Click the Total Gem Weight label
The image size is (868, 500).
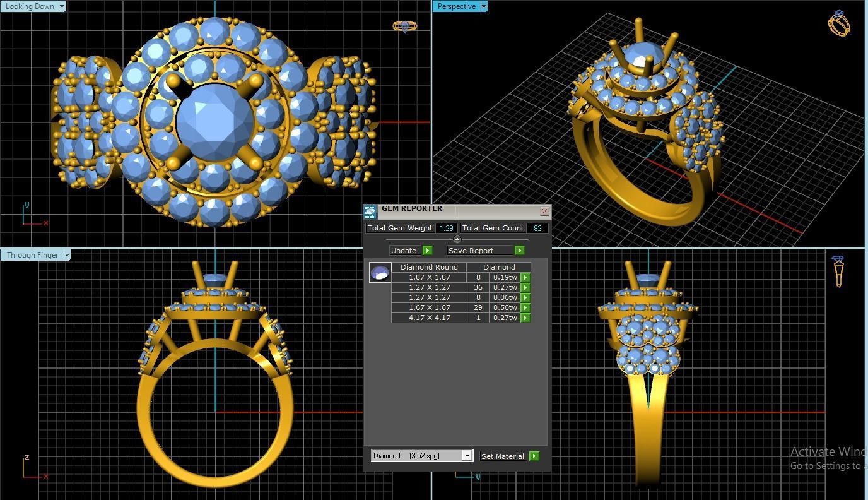400,228
